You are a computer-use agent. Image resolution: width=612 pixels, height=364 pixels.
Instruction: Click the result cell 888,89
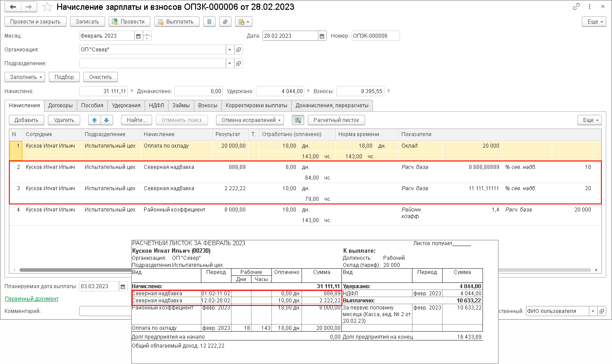(230, 167)
